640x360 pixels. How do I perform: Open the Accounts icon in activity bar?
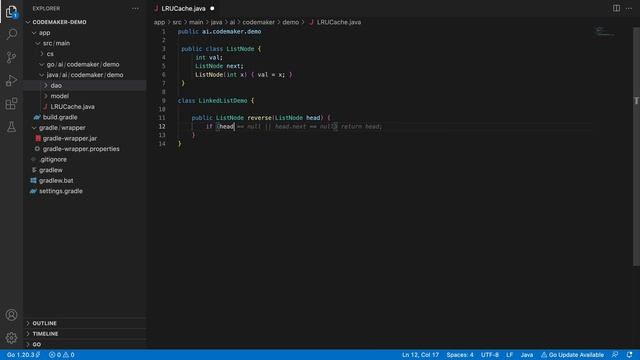click(11, 315)
